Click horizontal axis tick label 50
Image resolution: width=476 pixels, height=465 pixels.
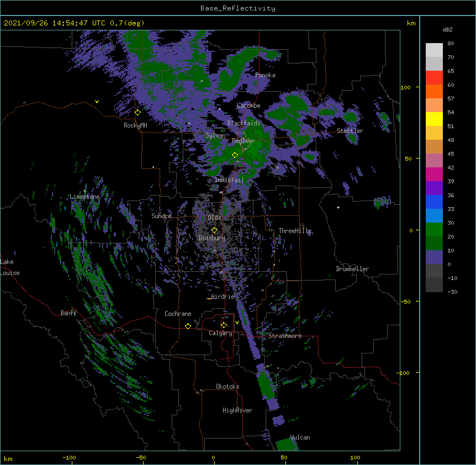click(284, 457)
